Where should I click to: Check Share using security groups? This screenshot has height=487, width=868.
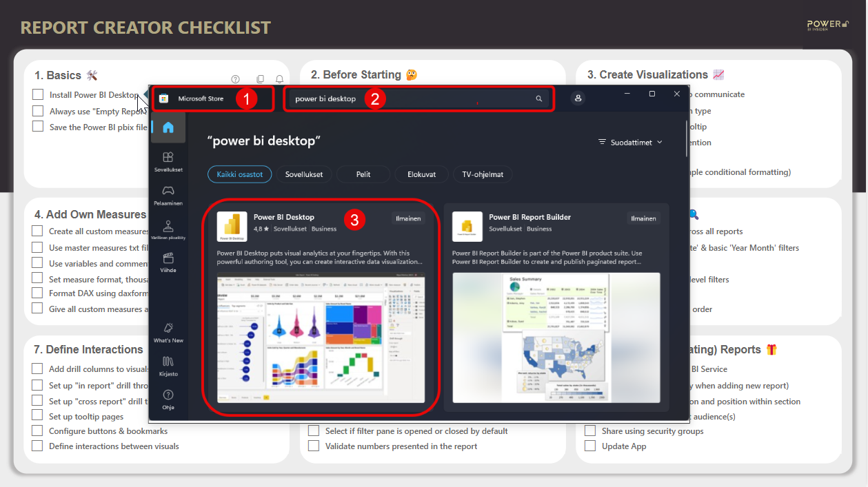tap(590, 431)
